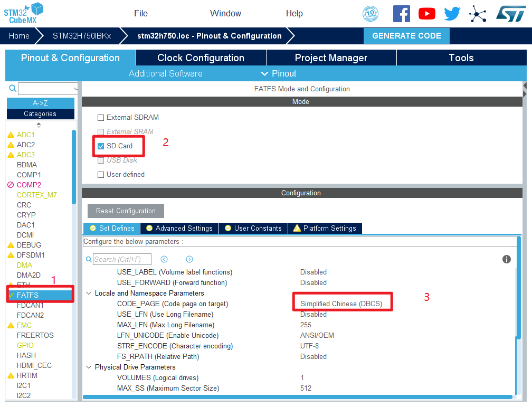This screenshot has height=407, width=532.
Task: Collapse Physical Drive Parameters section
Action: [x=88, y=367]
